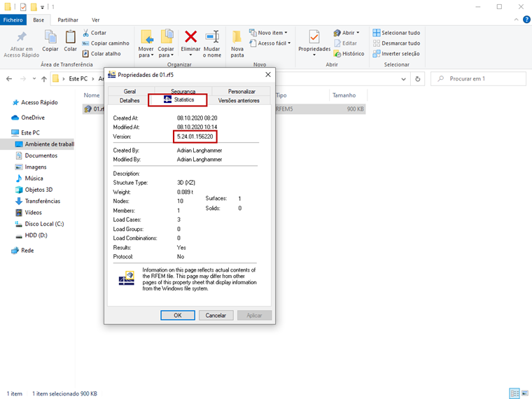Open Novo item dropdown
This screenshot has height=399, width=532.
click(268, 33)
